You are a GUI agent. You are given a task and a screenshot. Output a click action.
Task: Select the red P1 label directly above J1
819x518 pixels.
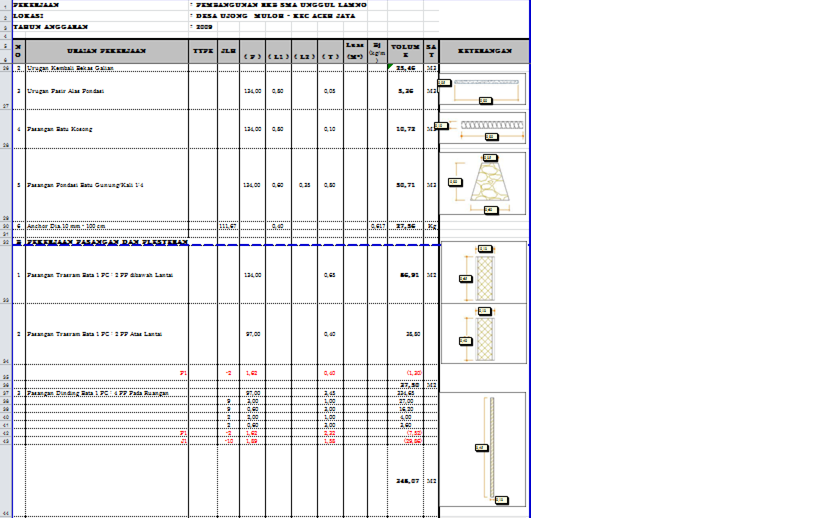click(183, 433)
